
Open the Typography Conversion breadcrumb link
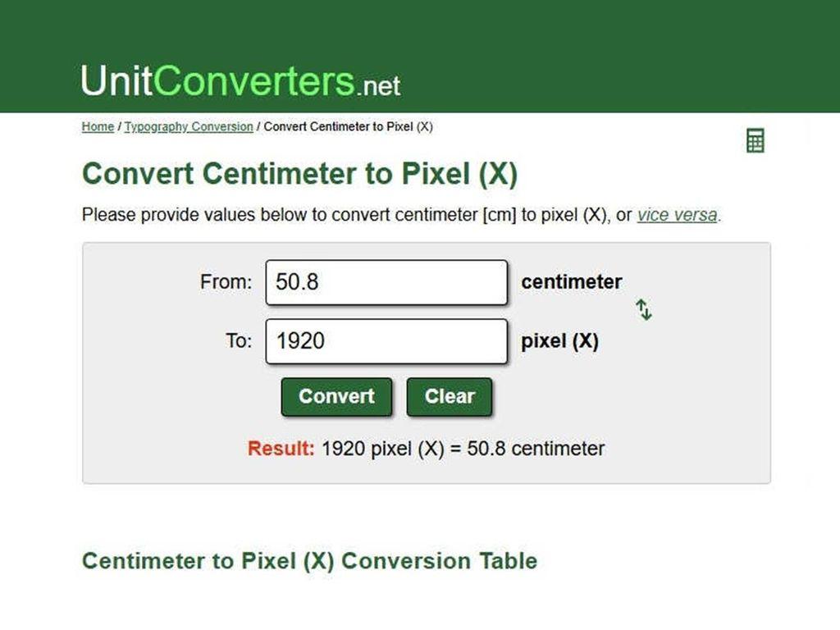[x=189, y=127]
